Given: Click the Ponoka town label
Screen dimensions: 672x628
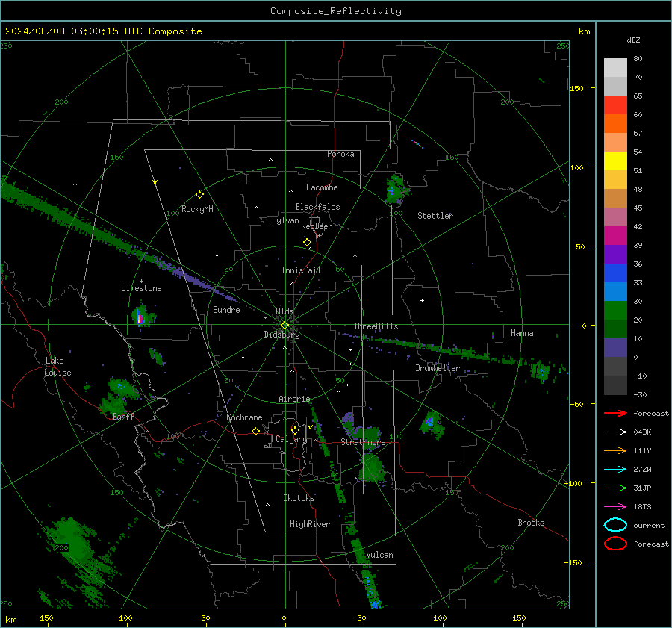Looking at the screenshot, I should tap(340, 154).
